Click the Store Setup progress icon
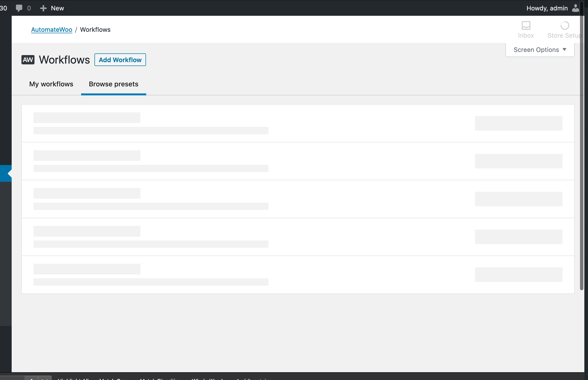This screenshot has height=380, width=588. click(564, 25)
